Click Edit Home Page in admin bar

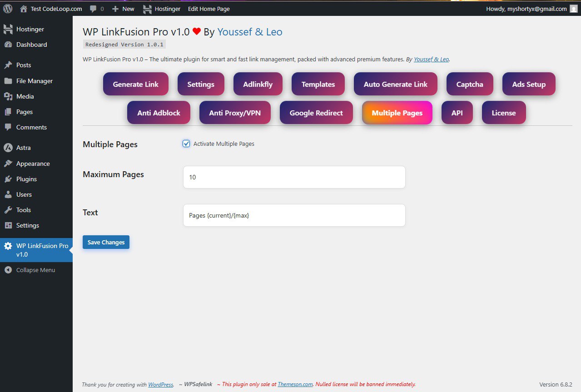209,9
